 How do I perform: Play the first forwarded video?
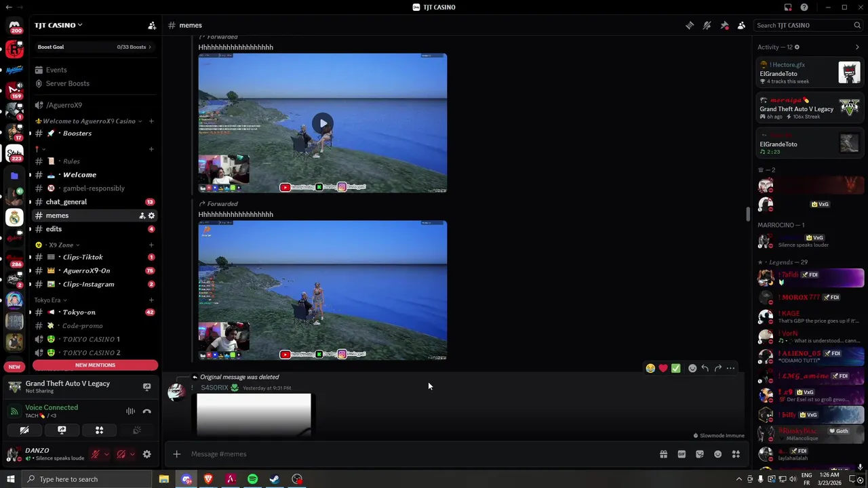click(x=323, y=123)
